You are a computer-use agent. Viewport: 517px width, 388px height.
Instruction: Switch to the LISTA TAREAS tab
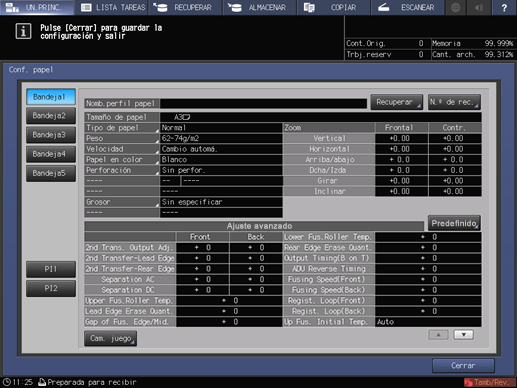113,7
